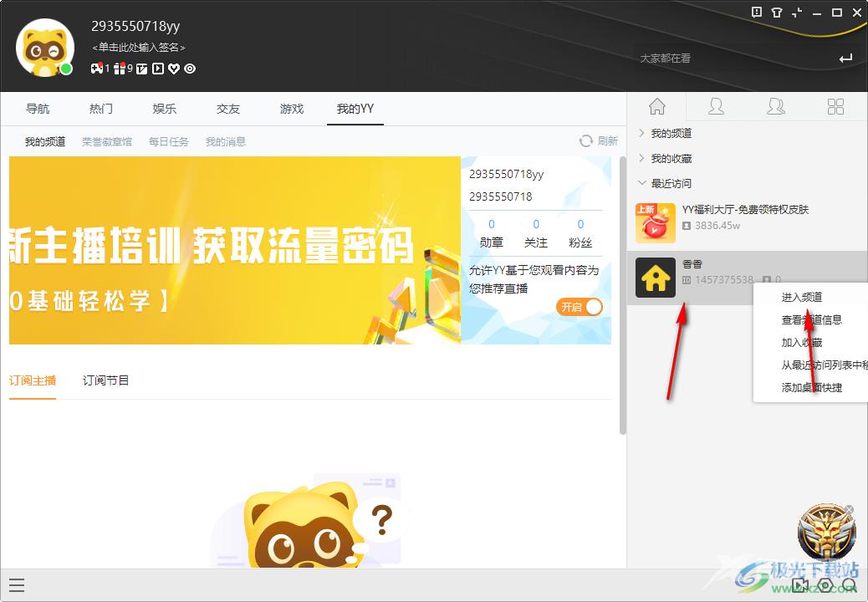The image size is (868, 602).
Task: Click the 勋章 count
Action: (x=491, y=224)
